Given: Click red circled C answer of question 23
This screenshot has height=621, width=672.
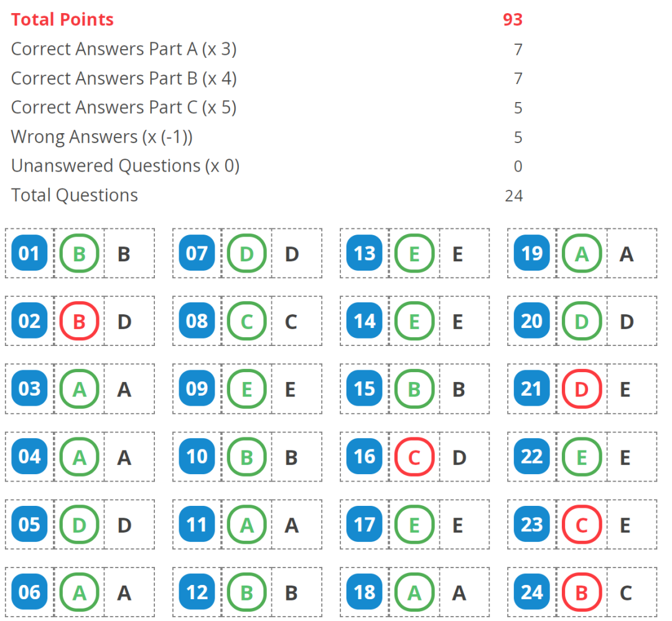Looking at the screenshot, I should [582, 525].
